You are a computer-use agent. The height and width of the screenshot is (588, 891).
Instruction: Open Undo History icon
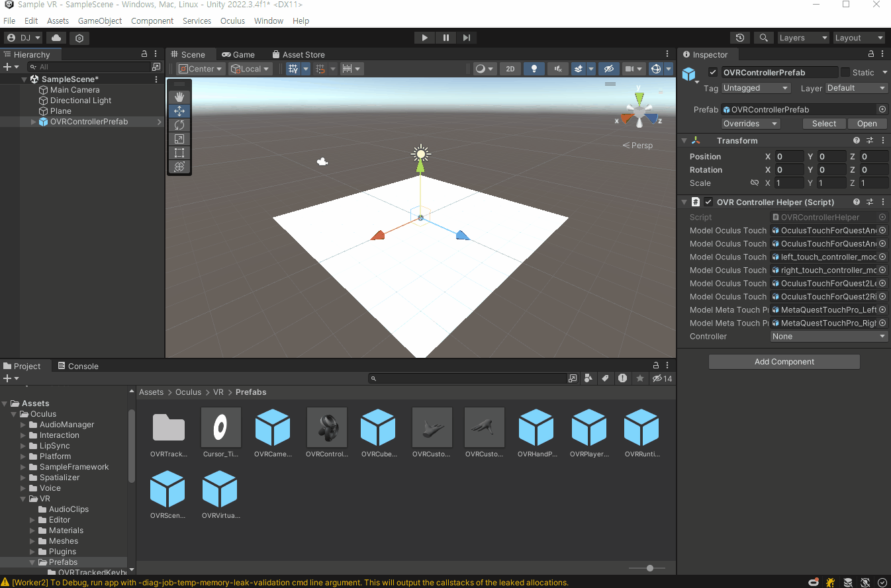coord(740,38)
